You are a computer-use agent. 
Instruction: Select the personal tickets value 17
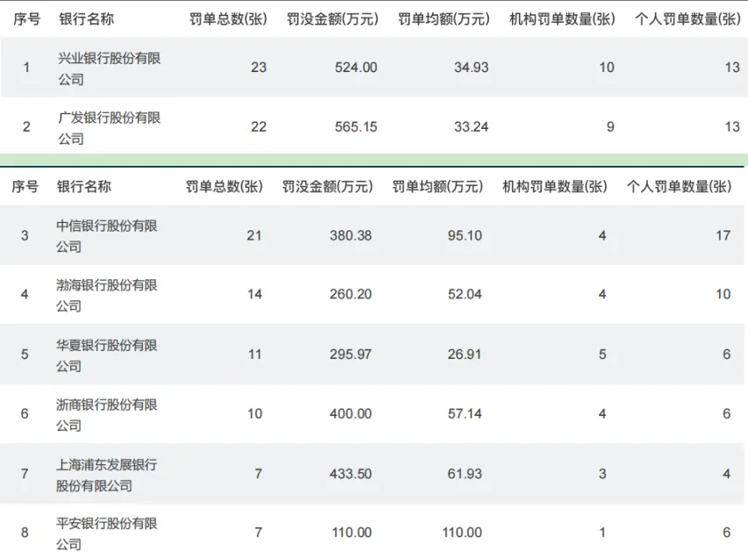point(723,235)
